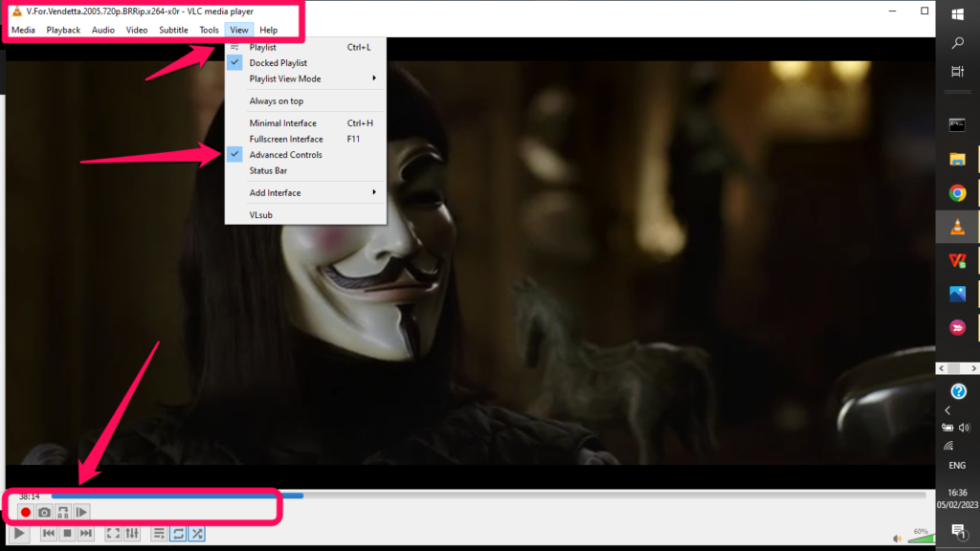Screen dimensions: 980x551
Task: Open the Help menu
Action: (269, 30)
